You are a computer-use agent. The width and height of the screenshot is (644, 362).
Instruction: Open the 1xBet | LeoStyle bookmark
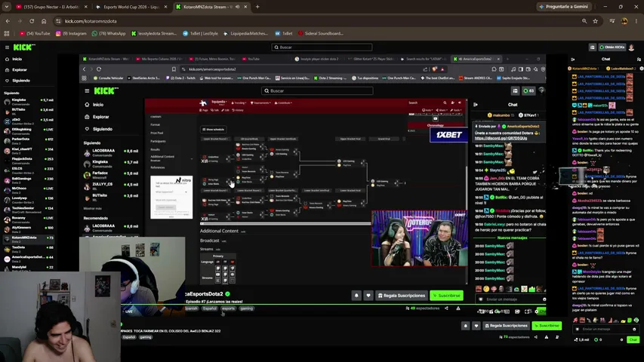(x=200, y=34)
